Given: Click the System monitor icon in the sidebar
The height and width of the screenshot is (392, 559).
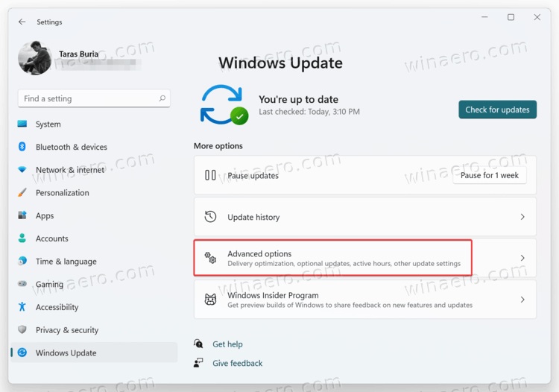Looking at the screenshot, I should coord(22,124).
